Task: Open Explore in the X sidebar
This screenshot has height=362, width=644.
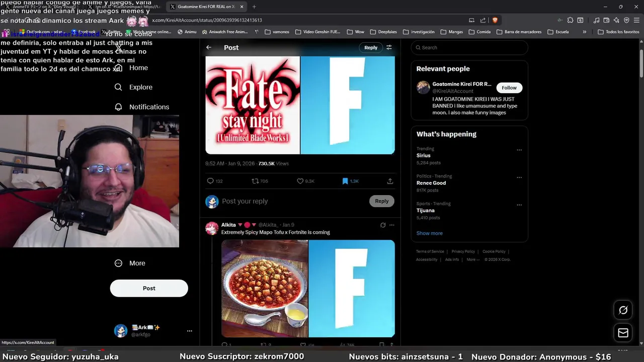Action: 133,87
